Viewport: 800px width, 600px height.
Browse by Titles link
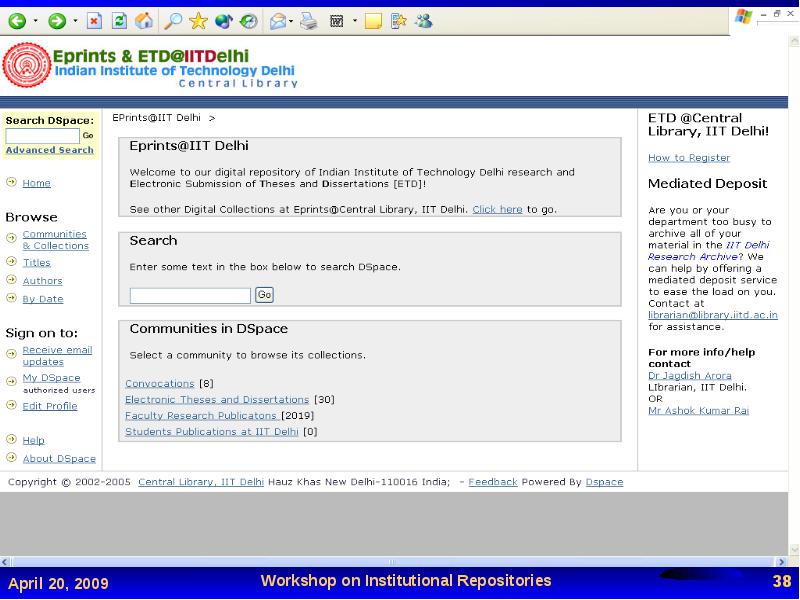tap(36, 263)
